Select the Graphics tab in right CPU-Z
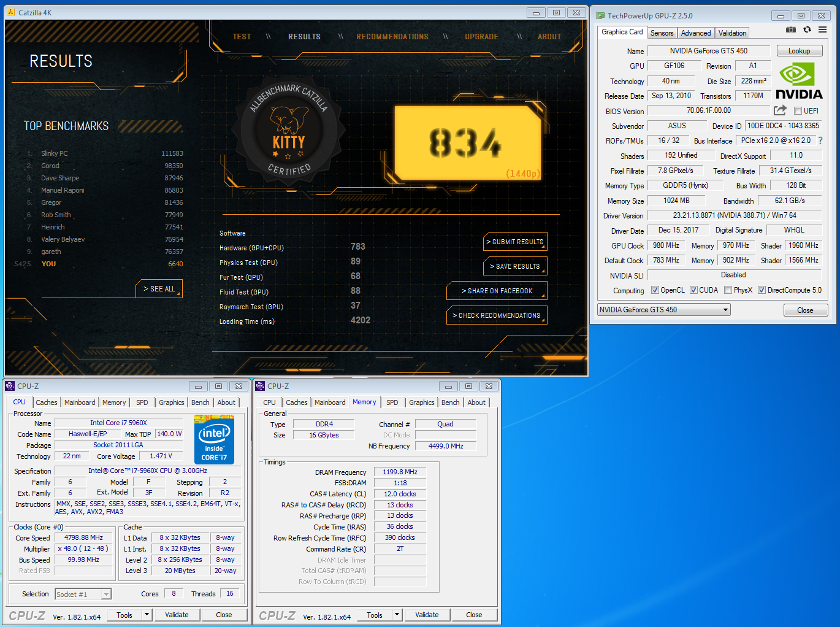Screen dimensions: 840x627 click(422, 402)
